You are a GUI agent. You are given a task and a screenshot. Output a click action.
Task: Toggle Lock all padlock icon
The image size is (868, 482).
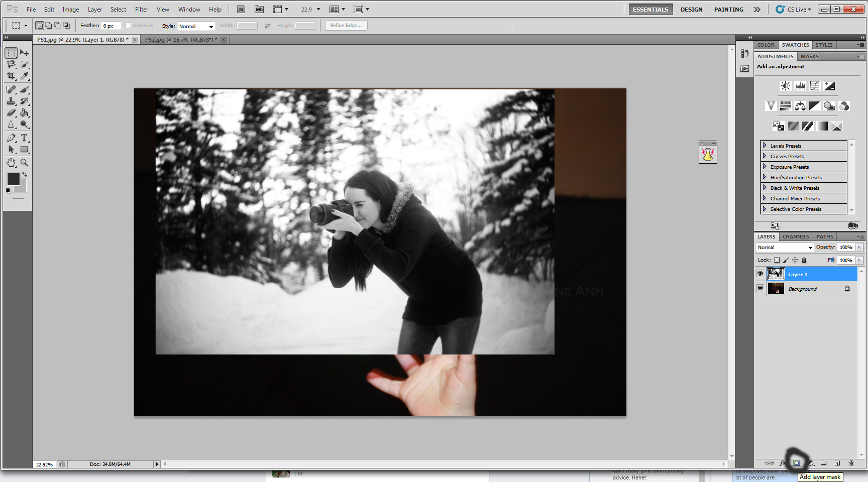(x=804, y=260)
